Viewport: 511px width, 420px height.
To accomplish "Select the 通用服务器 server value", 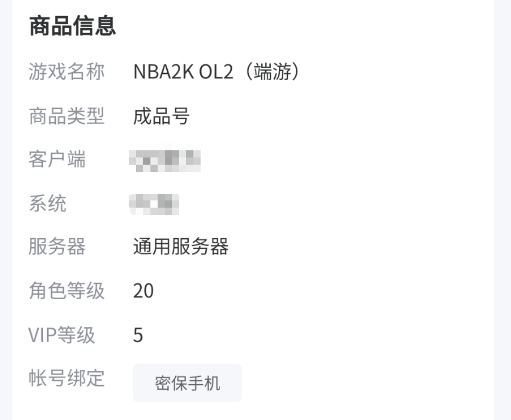I will [181, 247].
